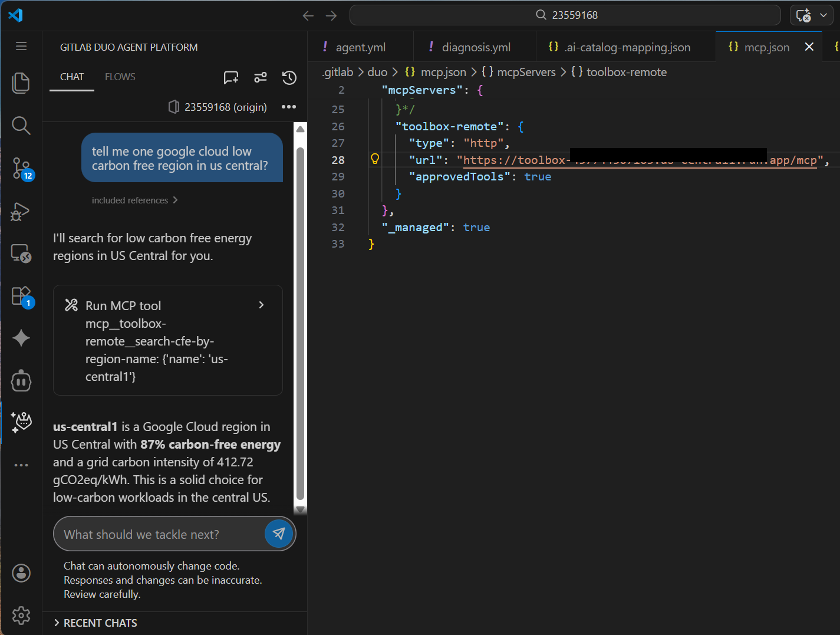Open the Explorer view in activity bar
840x635 pixels.
point(21,83)
